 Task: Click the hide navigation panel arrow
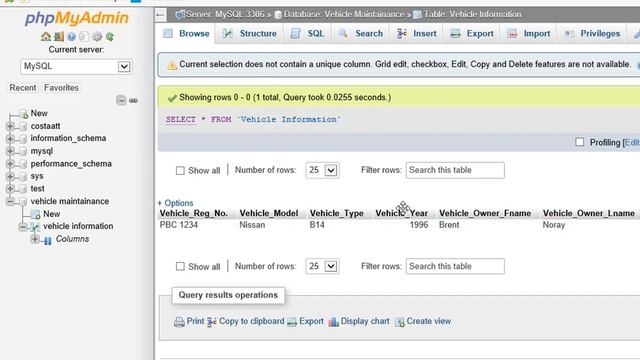[160, 15]
